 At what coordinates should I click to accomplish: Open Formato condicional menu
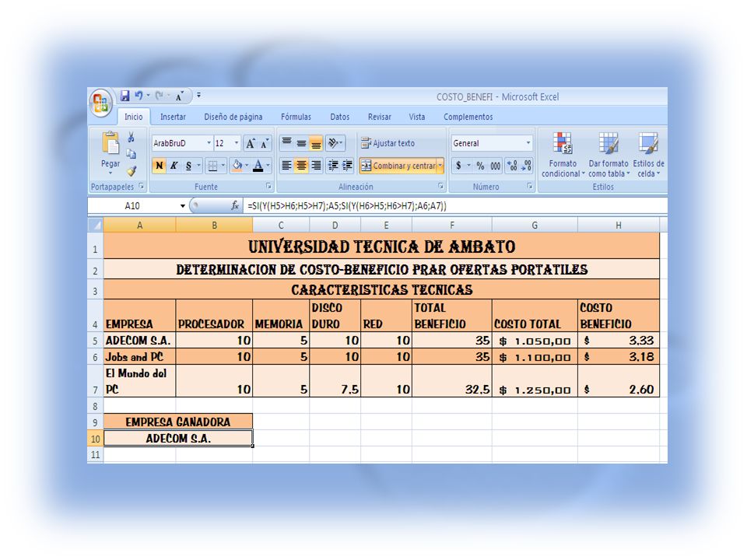coord(563,155)
